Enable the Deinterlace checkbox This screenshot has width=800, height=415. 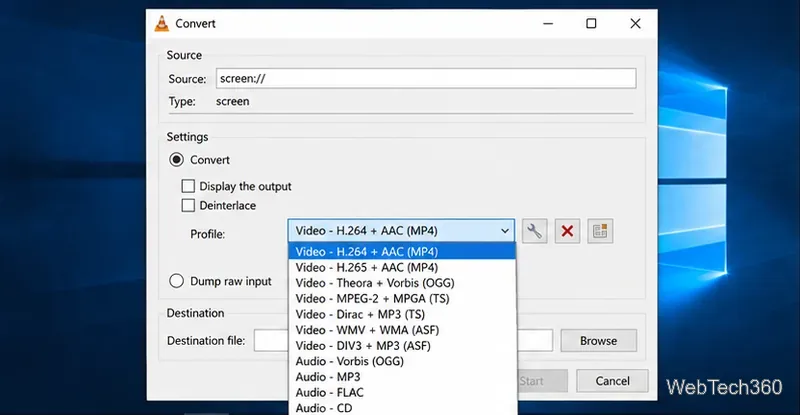(188, 205)
